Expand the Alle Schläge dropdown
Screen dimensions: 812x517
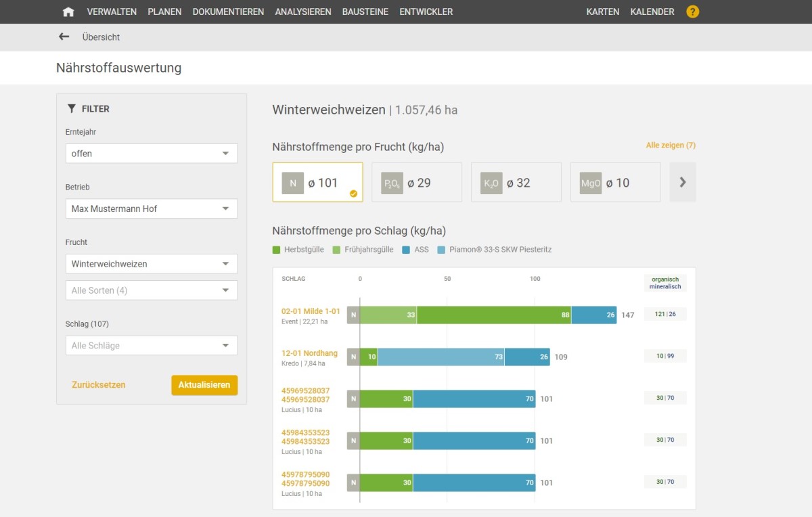(x=152, y=345)
